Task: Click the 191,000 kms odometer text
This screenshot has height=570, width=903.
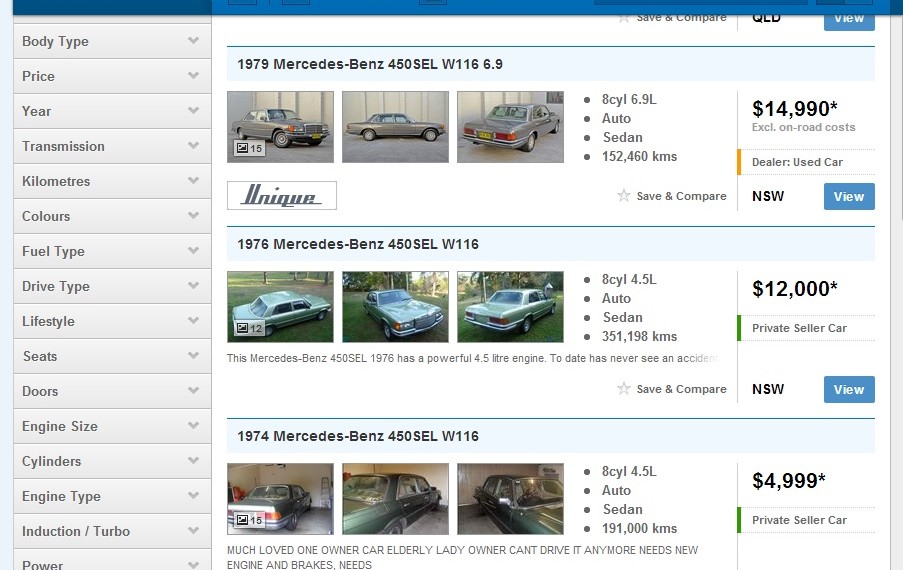Action: pyautogui.click(x=639, y=528)
